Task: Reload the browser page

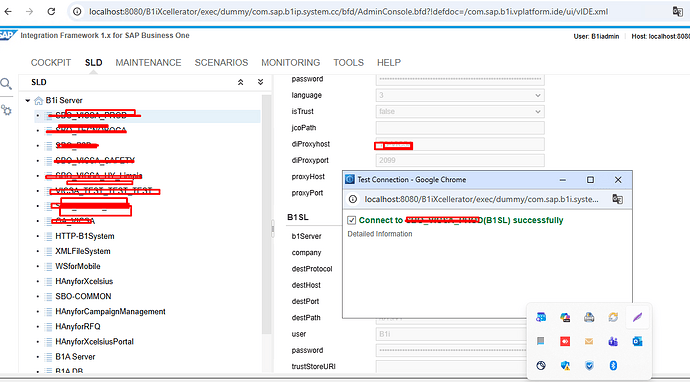Action: pos(51,11)
